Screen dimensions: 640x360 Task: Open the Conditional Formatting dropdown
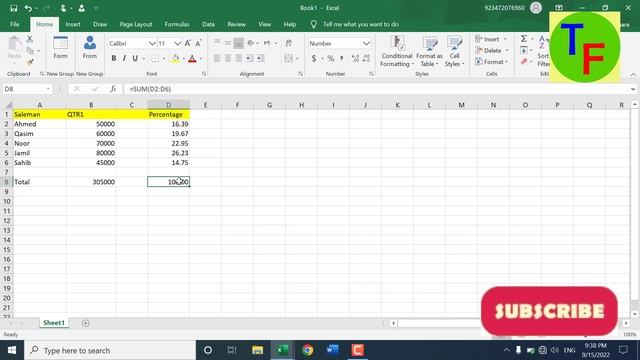click(x=396, y=51)
